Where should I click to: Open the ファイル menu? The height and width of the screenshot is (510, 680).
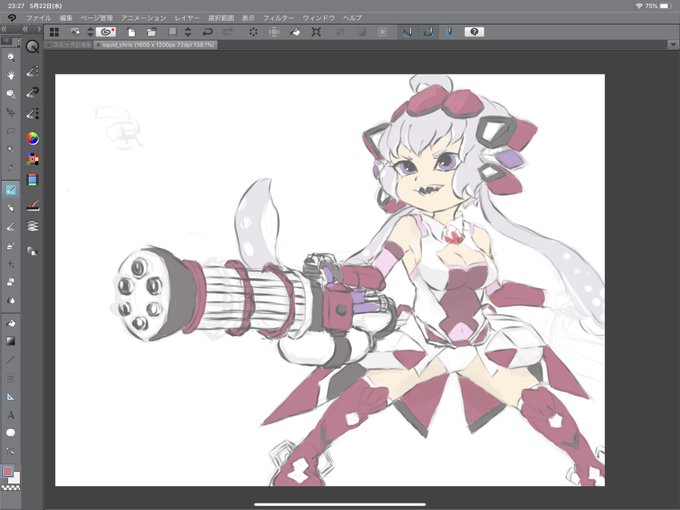coord(38,18)
